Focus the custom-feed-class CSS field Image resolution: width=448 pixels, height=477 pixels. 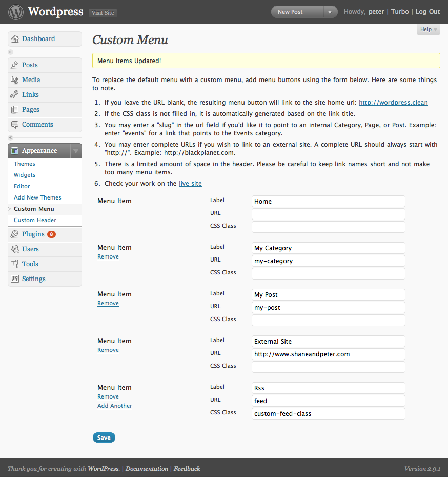(328, 414)
